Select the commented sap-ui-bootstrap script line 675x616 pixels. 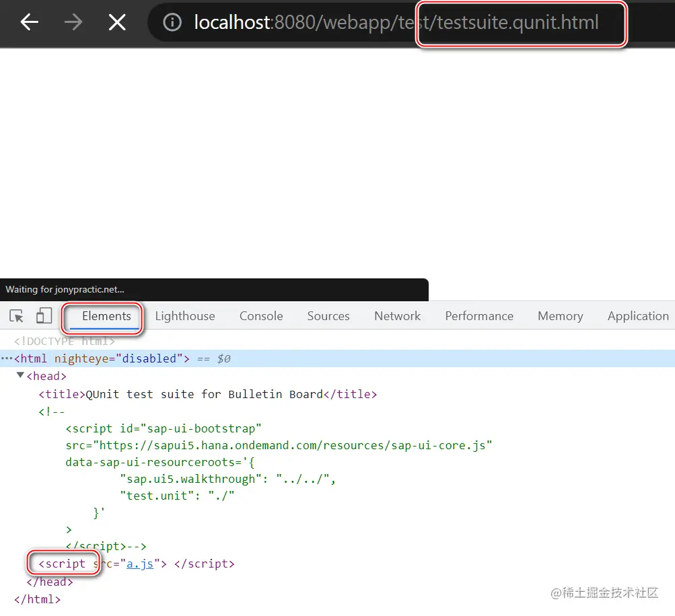coord(163,428)
